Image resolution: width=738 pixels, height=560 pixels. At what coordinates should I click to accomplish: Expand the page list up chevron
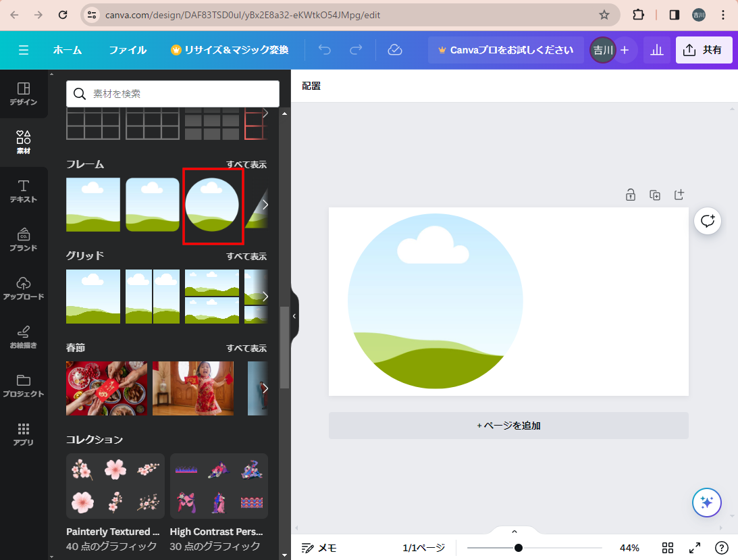click(x=514, y=532)
